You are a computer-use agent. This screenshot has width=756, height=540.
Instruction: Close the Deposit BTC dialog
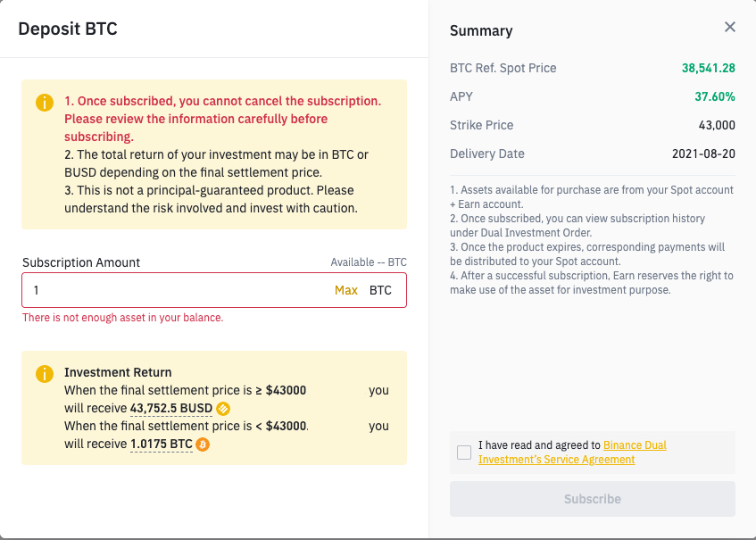pos(730,28)
